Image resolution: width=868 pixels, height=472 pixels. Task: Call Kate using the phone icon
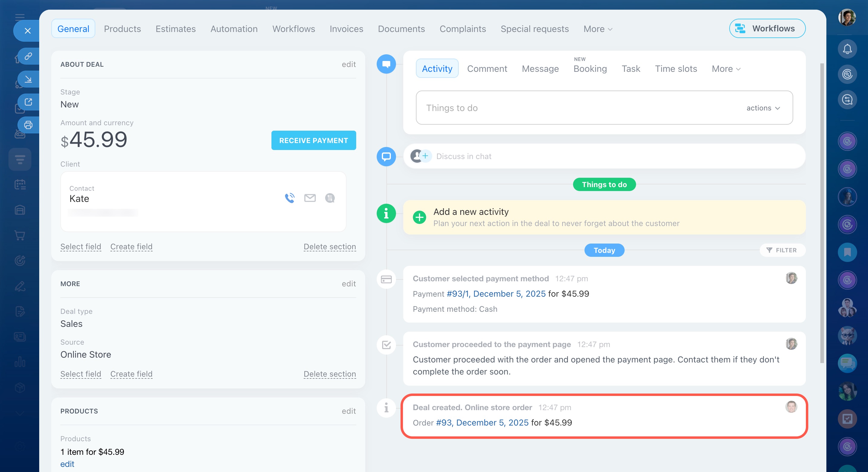pyautogui.click(x=289, y=198)
